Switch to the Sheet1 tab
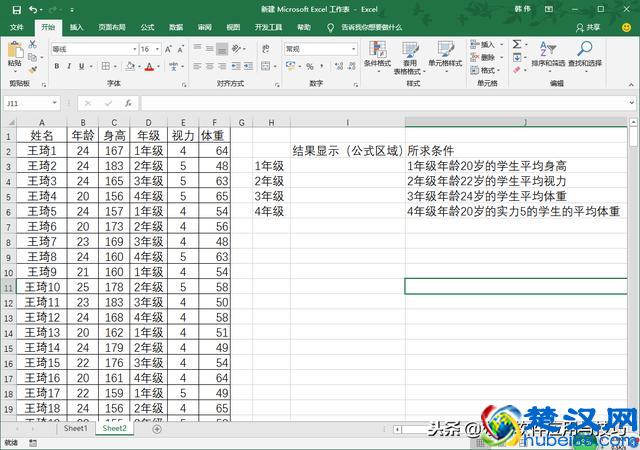Image resolution: width=640 pixels, height=450 pixels. 76,428
